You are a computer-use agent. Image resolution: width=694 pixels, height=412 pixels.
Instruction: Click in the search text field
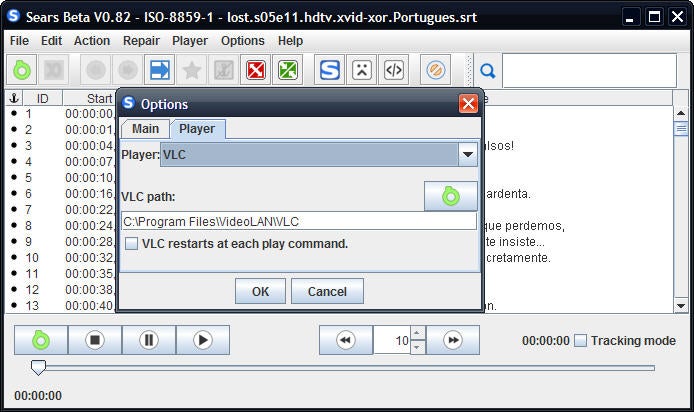click(x=589, y=70)
